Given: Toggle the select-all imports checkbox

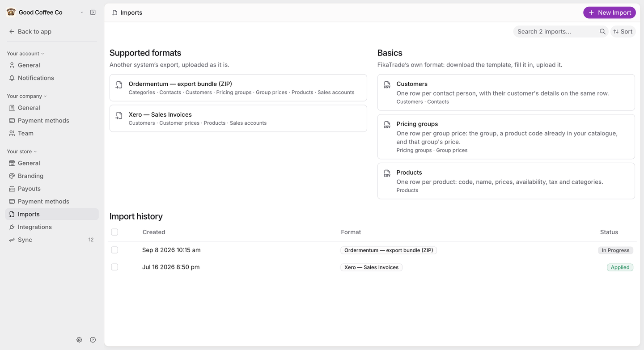Looking at the screenshot, I should [114, 232].
